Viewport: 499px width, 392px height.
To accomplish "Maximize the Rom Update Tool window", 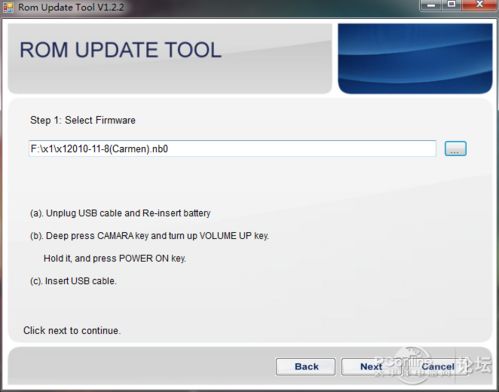I will pos(451,5).
